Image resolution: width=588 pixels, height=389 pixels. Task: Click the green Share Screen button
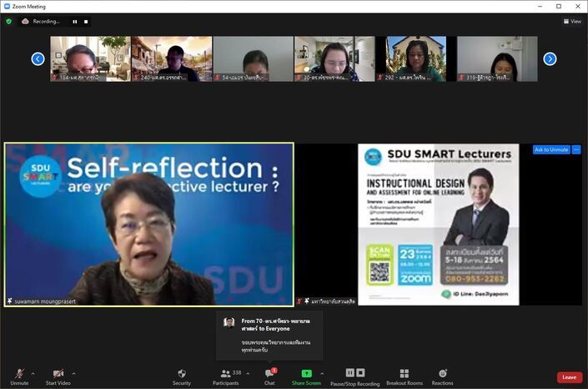coord(306,377)
